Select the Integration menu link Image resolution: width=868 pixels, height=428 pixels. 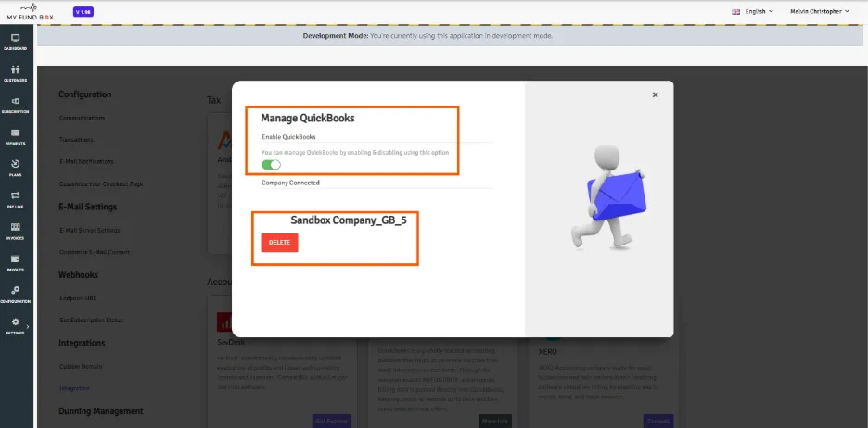(x=75, y=389)
